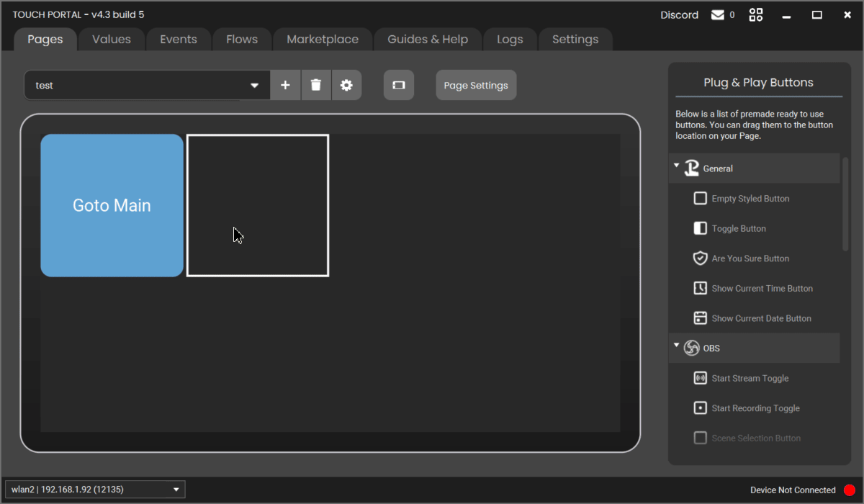
Task: Click the Show Current Time clock icon
Action: pos(700,288)
